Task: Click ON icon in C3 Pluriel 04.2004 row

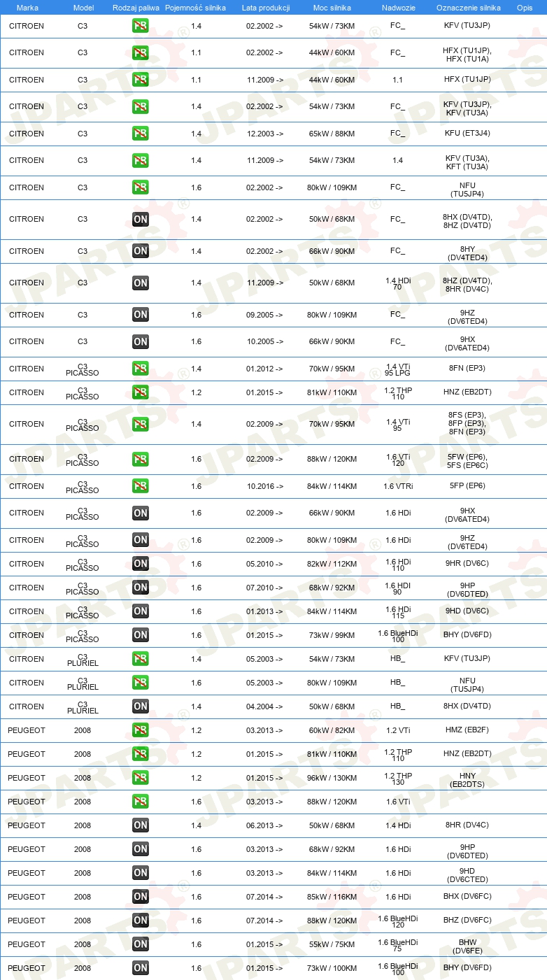Action: coord(141,706)
